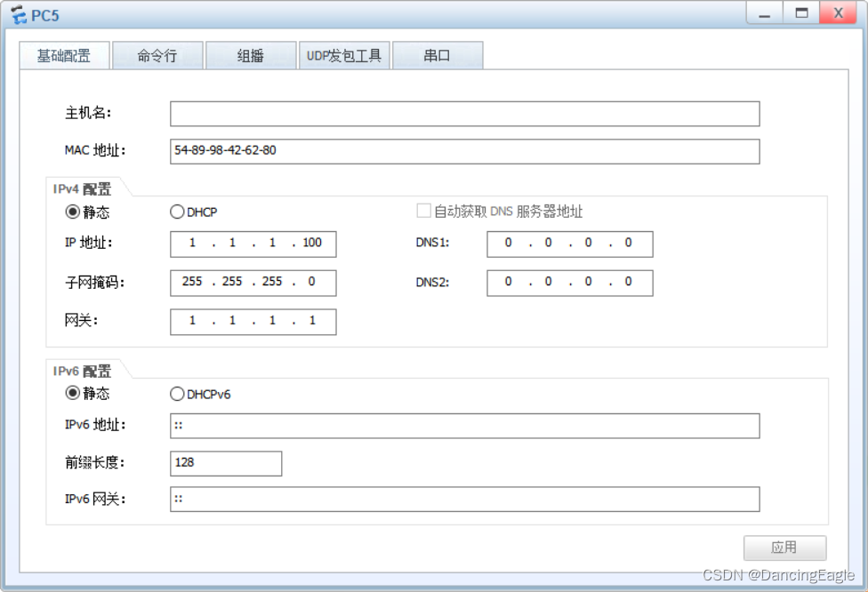Viewport: 868px width, 592px height.
Task: Close the PC5 window
Action: tap(838, 13)
